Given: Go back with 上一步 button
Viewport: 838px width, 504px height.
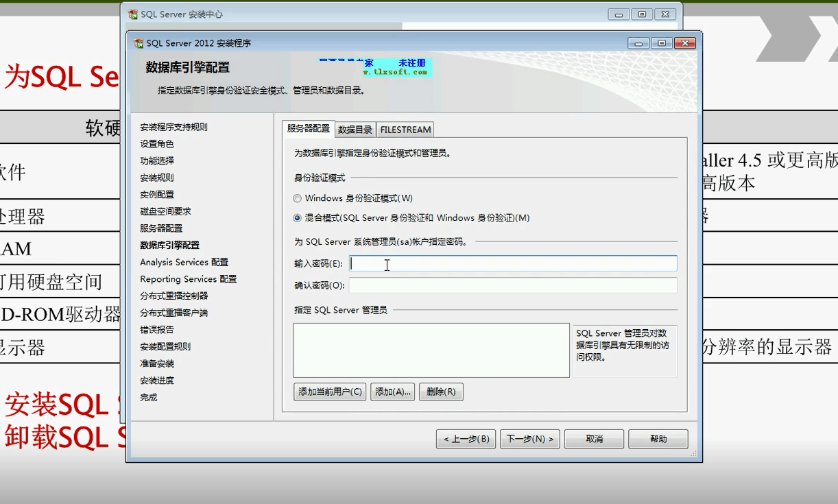Looking at the screenshot, I should tap(466, 439).
